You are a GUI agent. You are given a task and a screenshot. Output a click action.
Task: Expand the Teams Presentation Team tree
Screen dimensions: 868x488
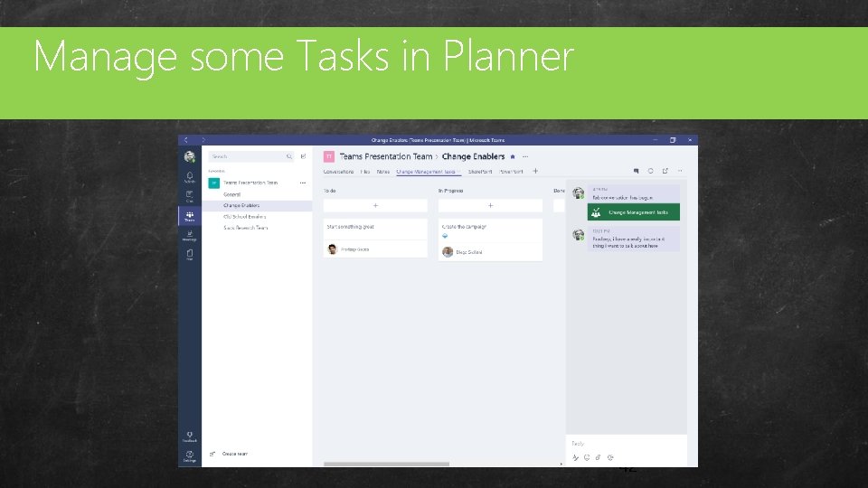coord(250,183)
